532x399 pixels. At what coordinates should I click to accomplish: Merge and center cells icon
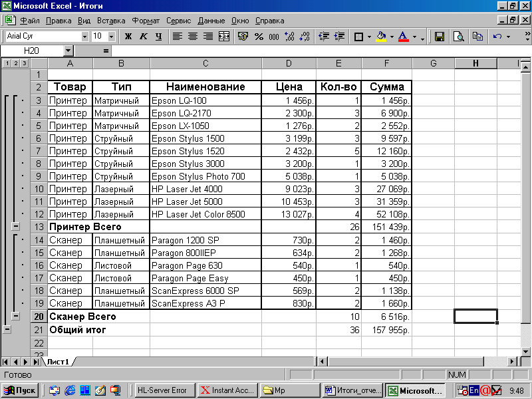224,37
